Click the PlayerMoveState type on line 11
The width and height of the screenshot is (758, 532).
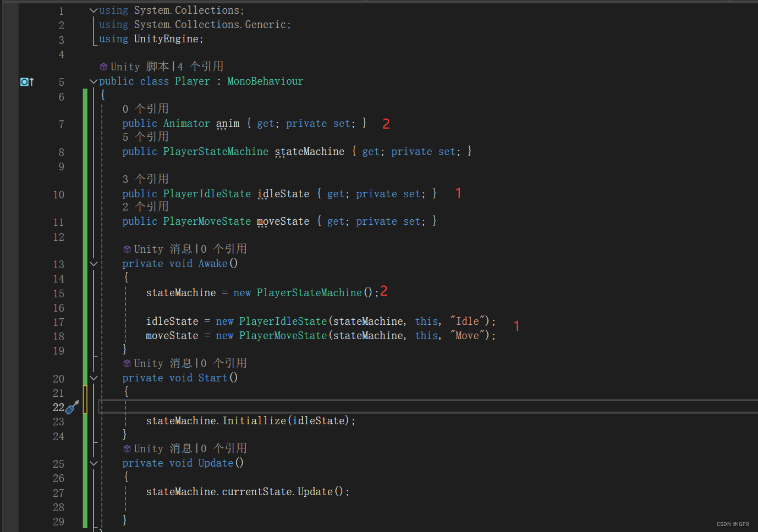point(207,221)
